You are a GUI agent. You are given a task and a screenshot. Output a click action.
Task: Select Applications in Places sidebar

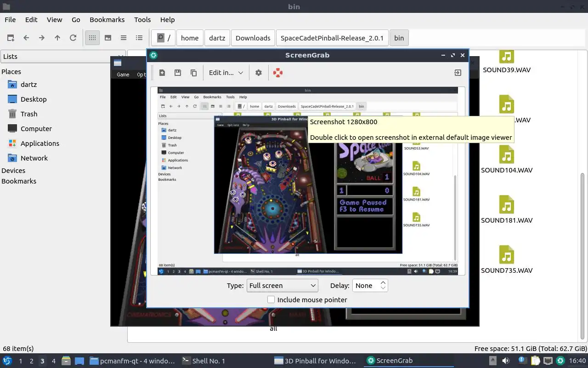(x=40, y=144)
